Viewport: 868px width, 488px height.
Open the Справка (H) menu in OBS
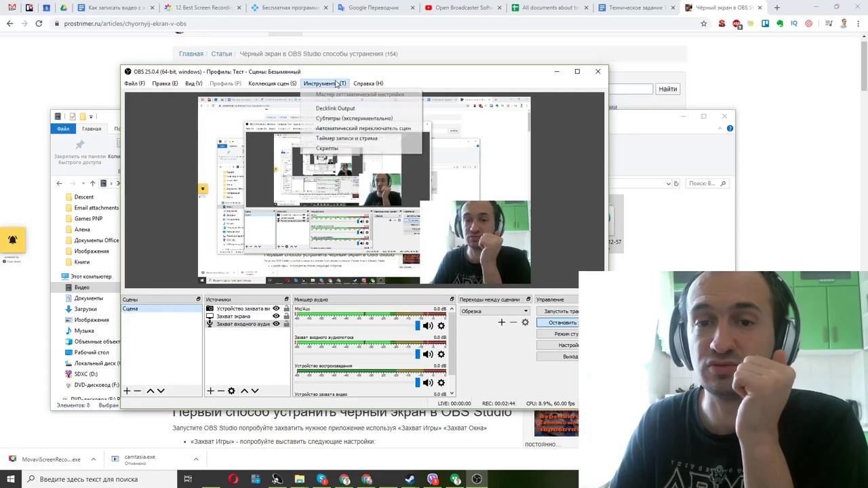point(368,83)
